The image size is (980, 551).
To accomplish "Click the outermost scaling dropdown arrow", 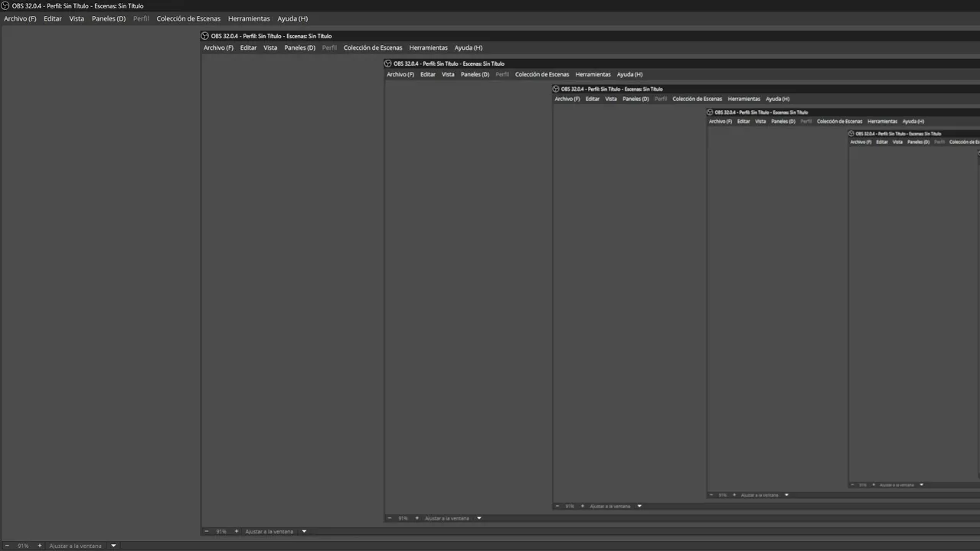I will [113, 546].
